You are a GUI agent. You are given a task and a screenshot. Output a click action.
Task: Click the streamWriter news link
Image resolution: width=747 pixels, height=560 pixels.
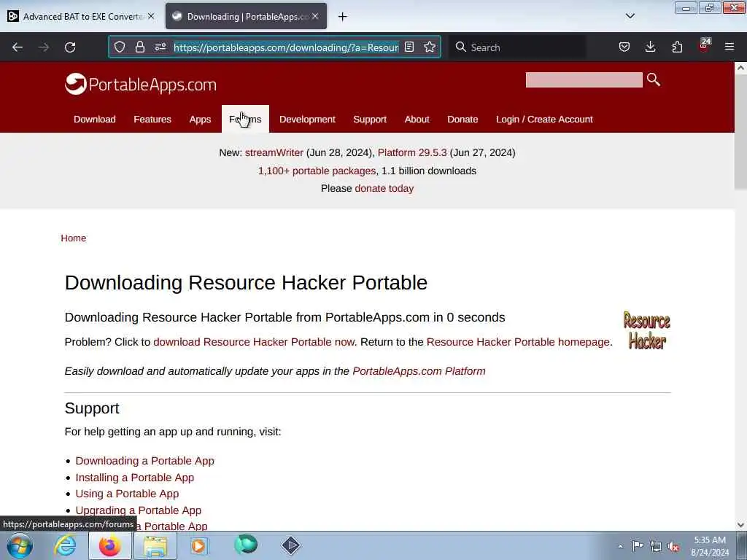(x=274, y=153)
